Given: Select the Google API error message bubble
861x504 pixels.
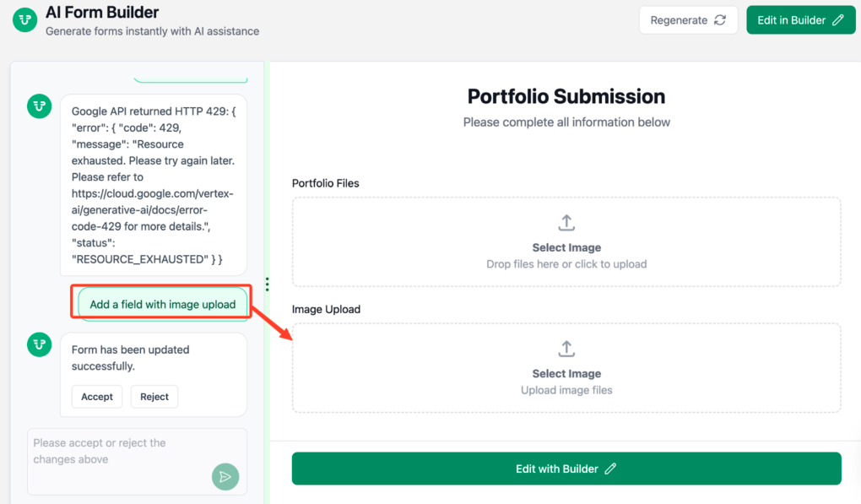Looking at the screenshot, I should [153, 185].
